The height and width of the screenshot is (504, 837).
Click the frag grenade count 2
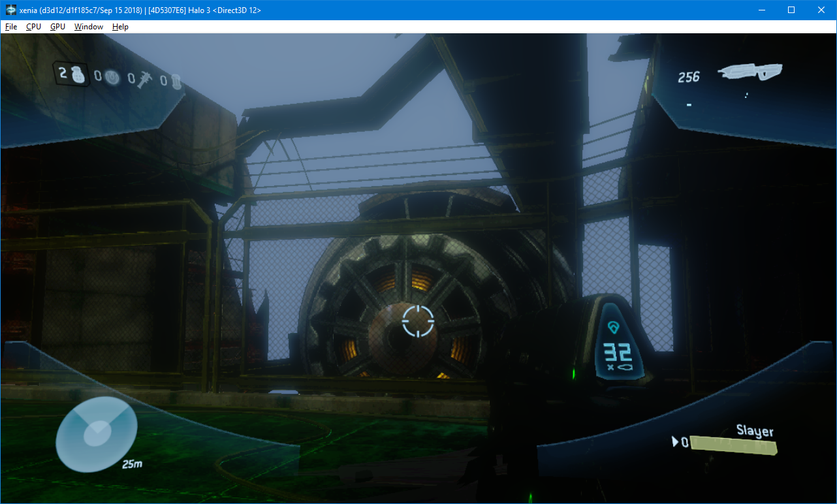(63, 73)
